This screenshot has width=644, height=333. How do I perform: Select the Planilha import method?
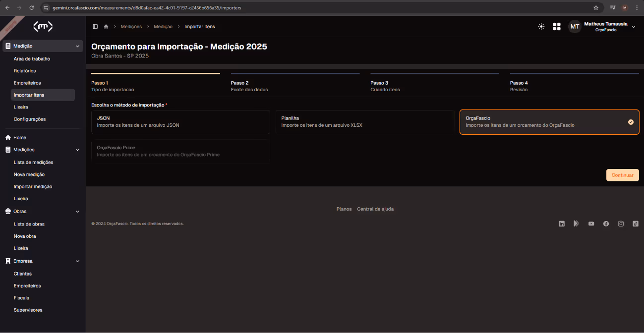coord(365,122)
